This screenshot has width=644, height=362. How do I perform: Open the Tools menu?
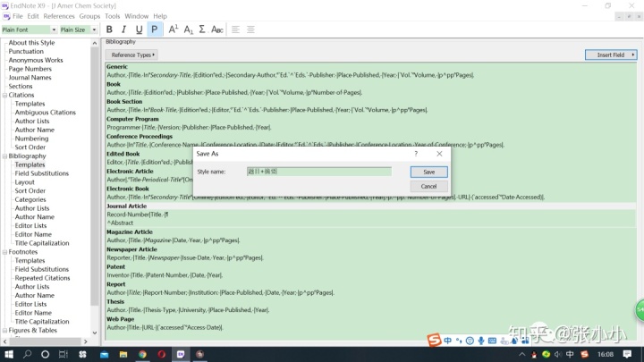112,16
